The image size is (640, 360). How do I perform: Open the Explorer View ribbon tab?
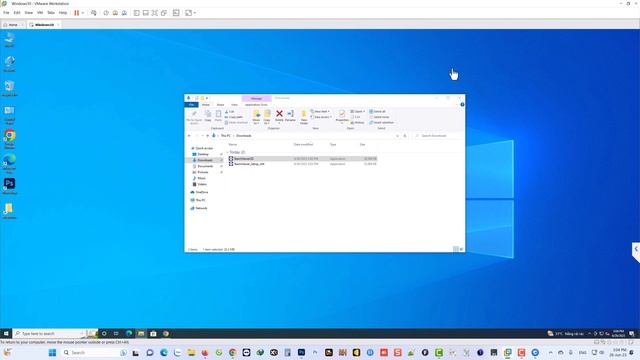click(234, 105)
